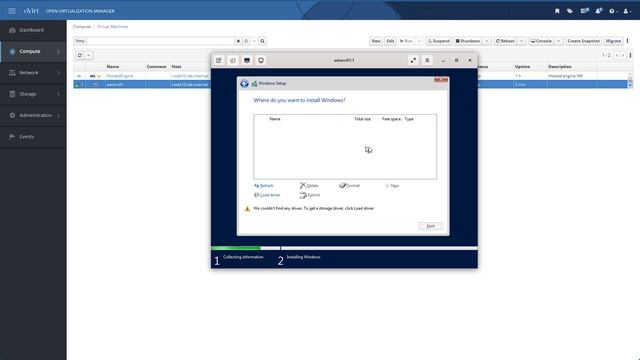Click Refresh in Windows Setup
The image size is (640, 360).
click(264, 186)
